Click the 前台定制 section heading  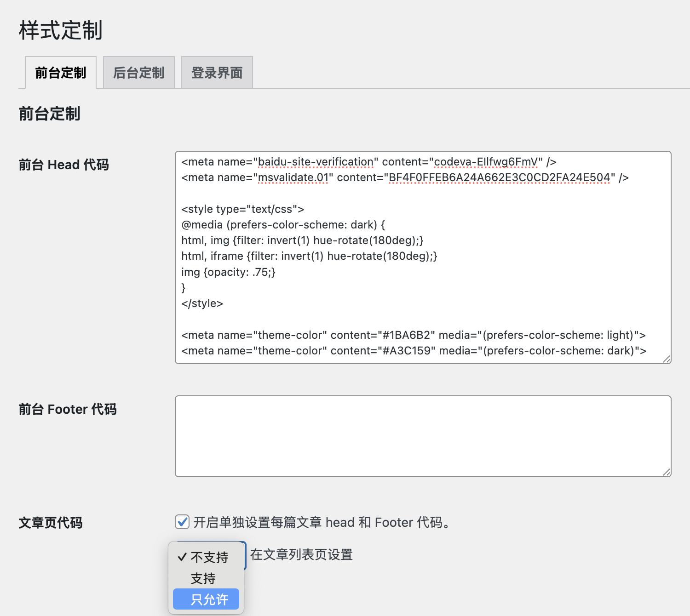pos(49,114)
